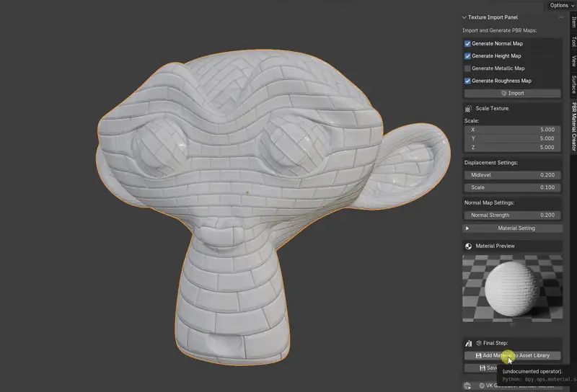Click the material preview sphere thumbnail
This screenshot has width=577, height=392.
[512, 289]
